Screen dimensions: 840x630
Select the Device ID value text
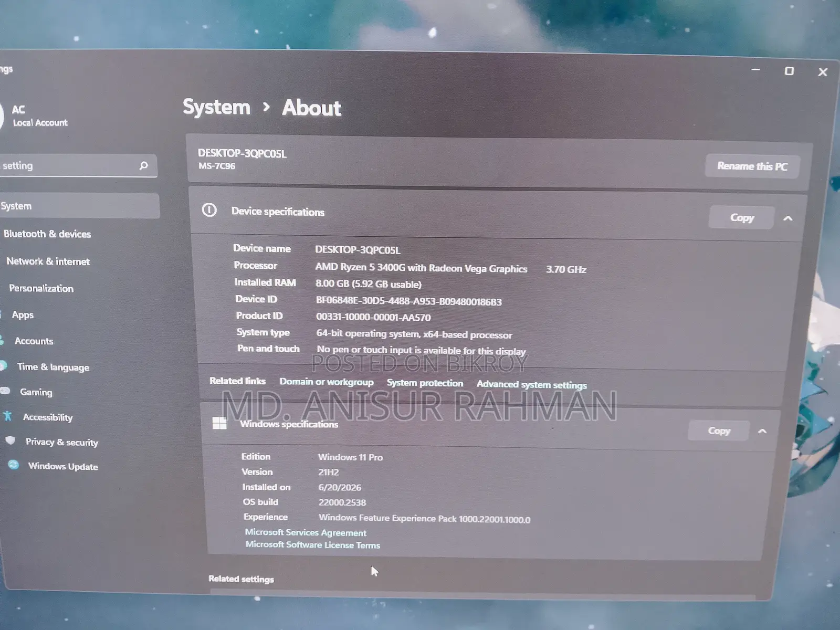tap(408, 301)
